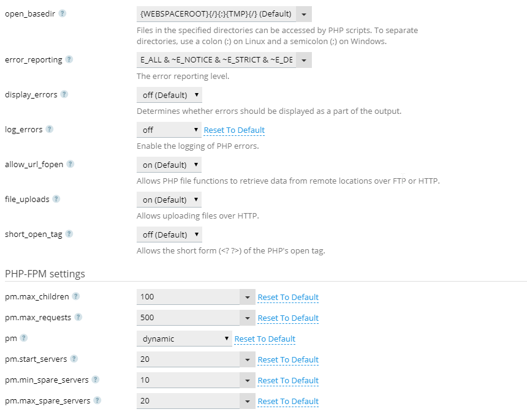Reset pm.max_children to default
527x420 pixels.
pyautogui.click(x=288, y=298)
